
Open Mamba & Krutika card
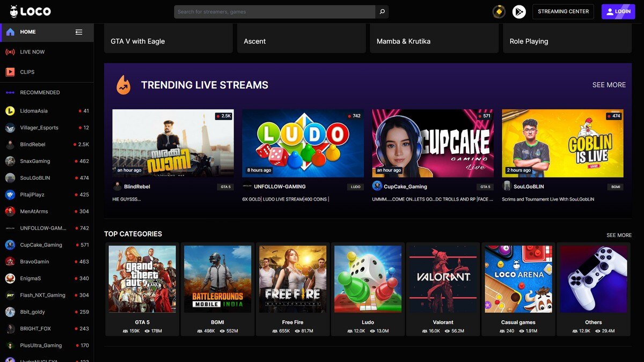[434, 38]
